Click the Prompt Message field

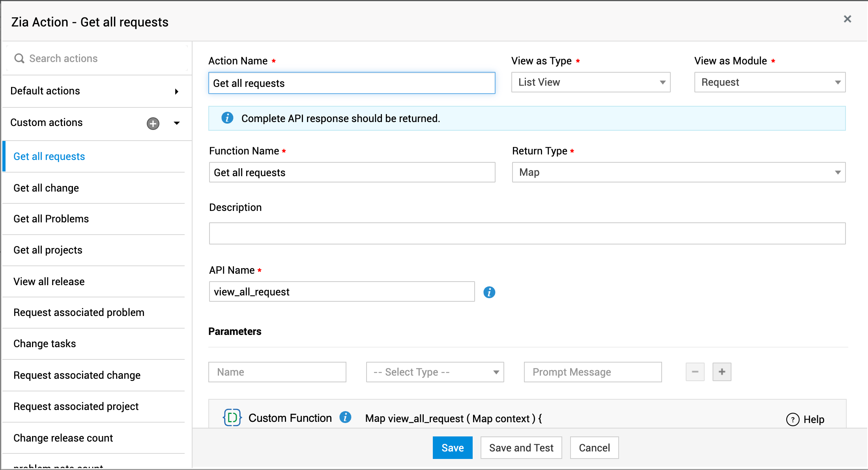coord(593,372)
